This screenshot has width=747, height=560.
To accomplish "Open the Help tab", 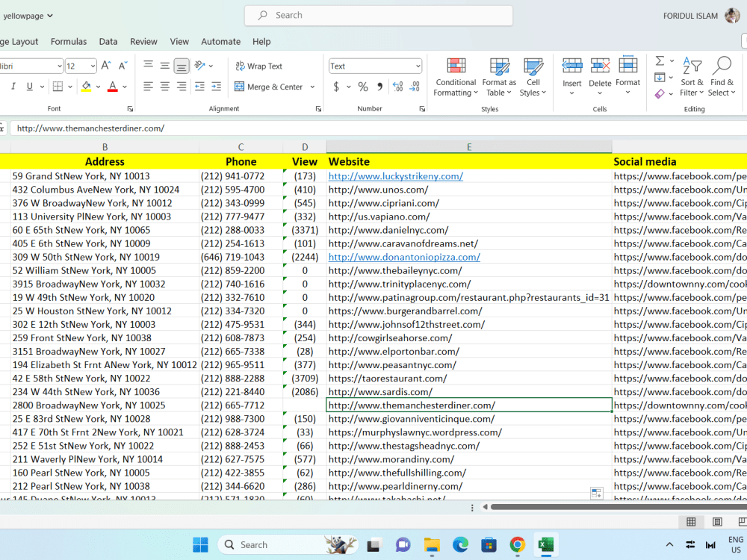I will point(261,41).
